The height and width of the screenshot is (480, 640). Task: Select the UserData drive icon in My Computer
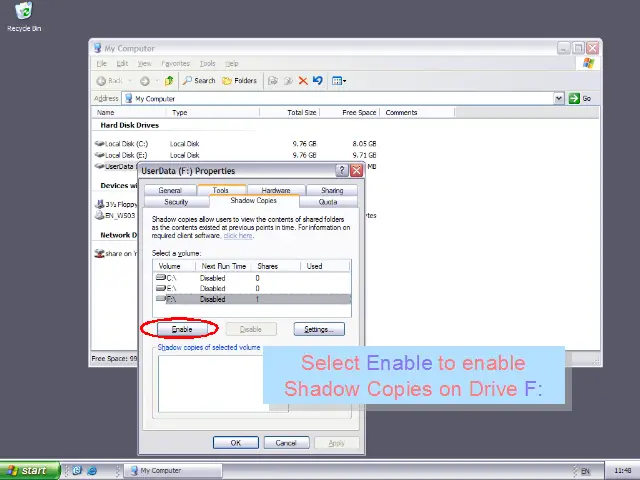99,166
